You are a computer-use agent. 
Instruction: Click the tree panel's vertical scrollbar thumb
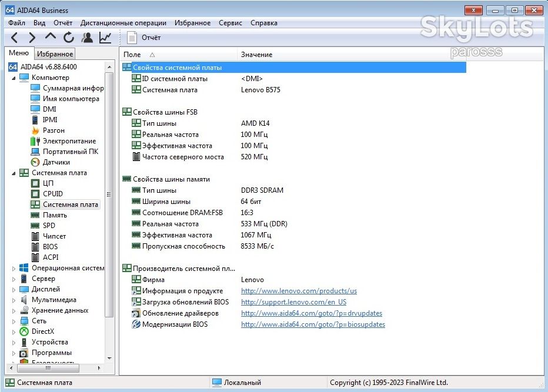point(109,195)
